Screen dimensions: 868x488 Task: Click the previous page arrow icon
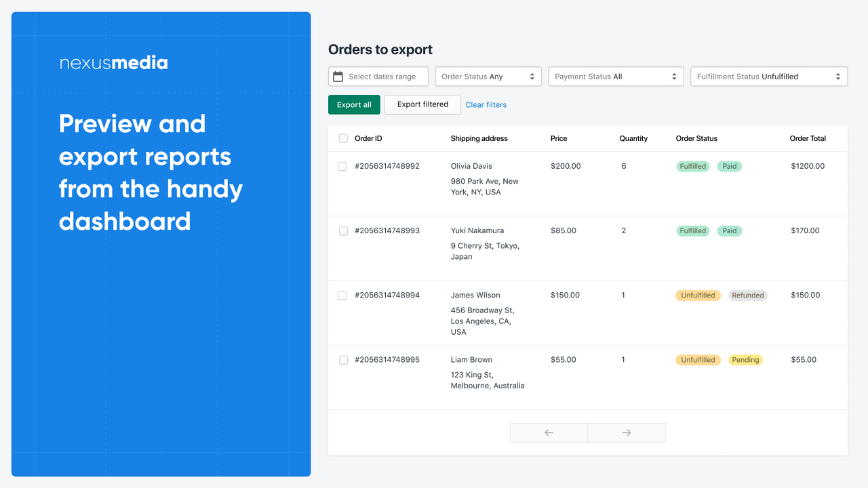click(549, 432)
